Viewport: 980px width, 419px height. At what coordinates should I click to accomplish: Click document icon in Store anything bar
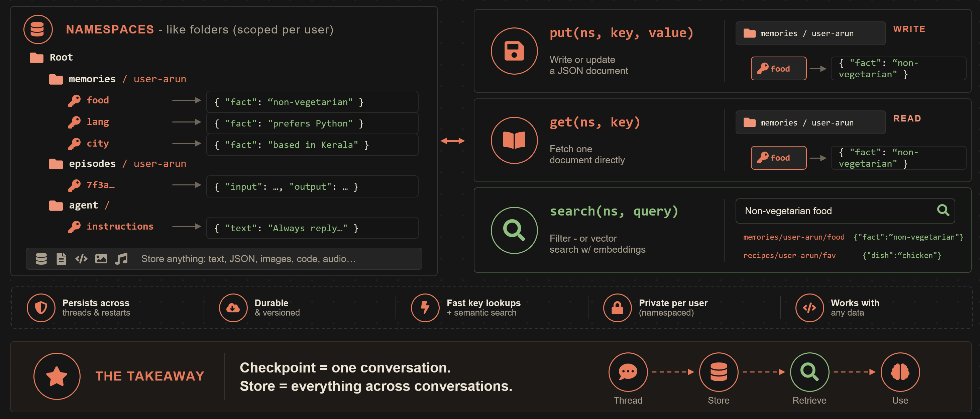(61, 259)
